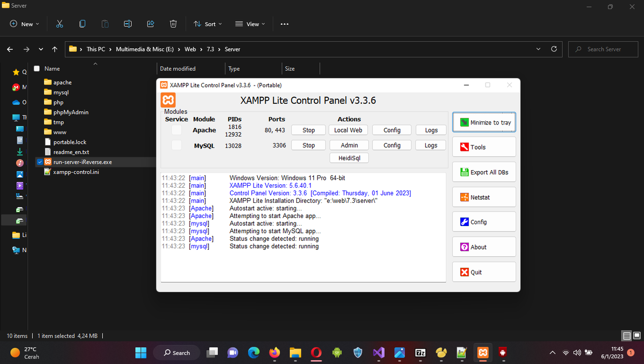Open HeidiSql from the XAMPP panel
Image resolution: width=644 pixels, height=364 pixels.
[x=349, y=158]
